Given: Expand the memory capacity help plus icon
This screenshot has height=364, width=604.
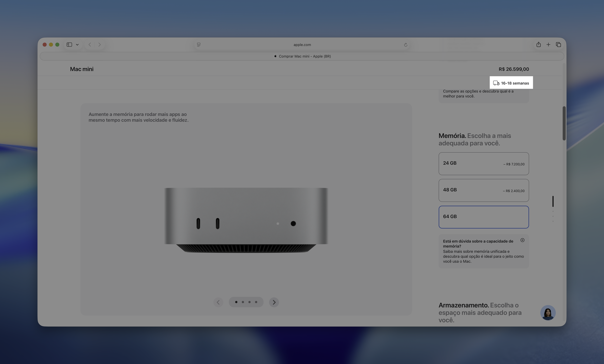Looking at the screenshot, I should click(522, 240).
